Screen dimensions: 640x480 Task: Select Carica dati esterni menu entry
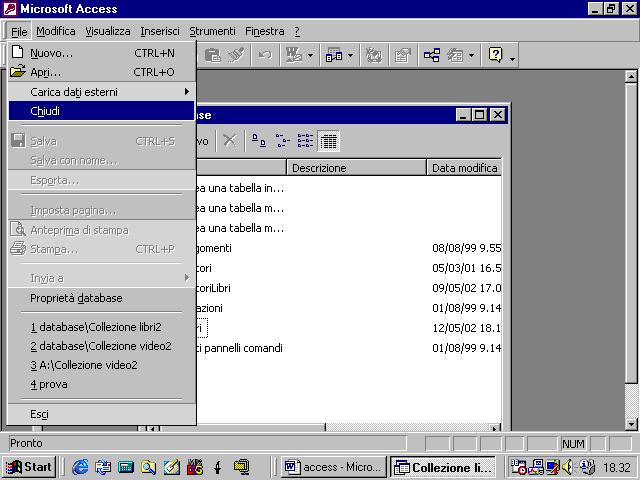click(101, 92)
